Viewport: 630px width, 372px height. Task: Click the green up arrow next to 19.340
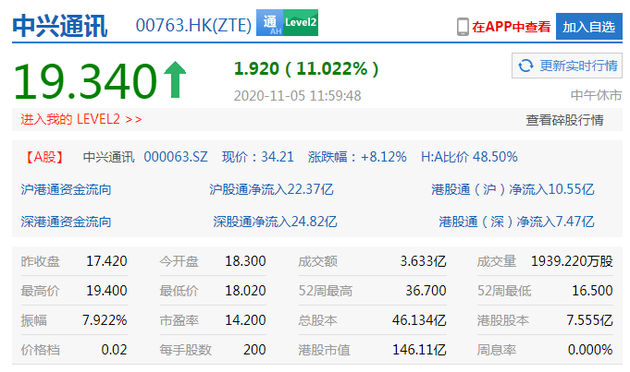click(175, 79)
